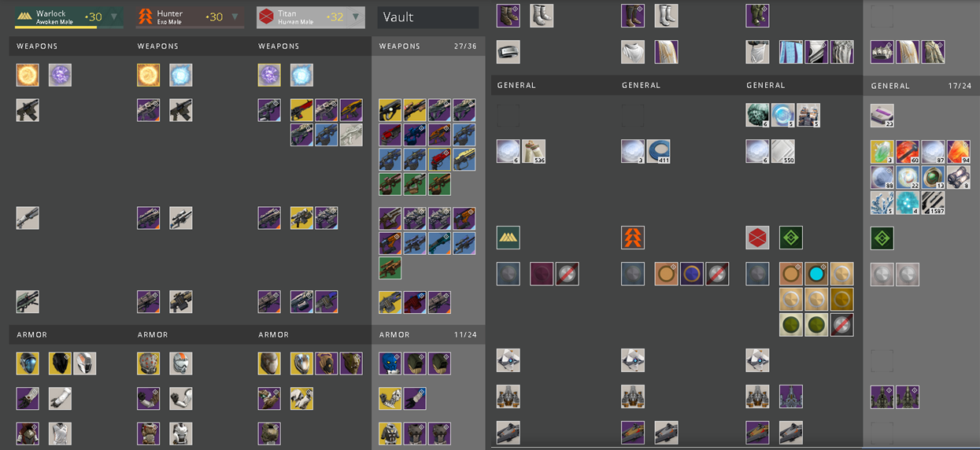This screenshot has width=980, height=450.
Task: Select Hunter's blue arc subclass orb
Action: coord(180,75)
